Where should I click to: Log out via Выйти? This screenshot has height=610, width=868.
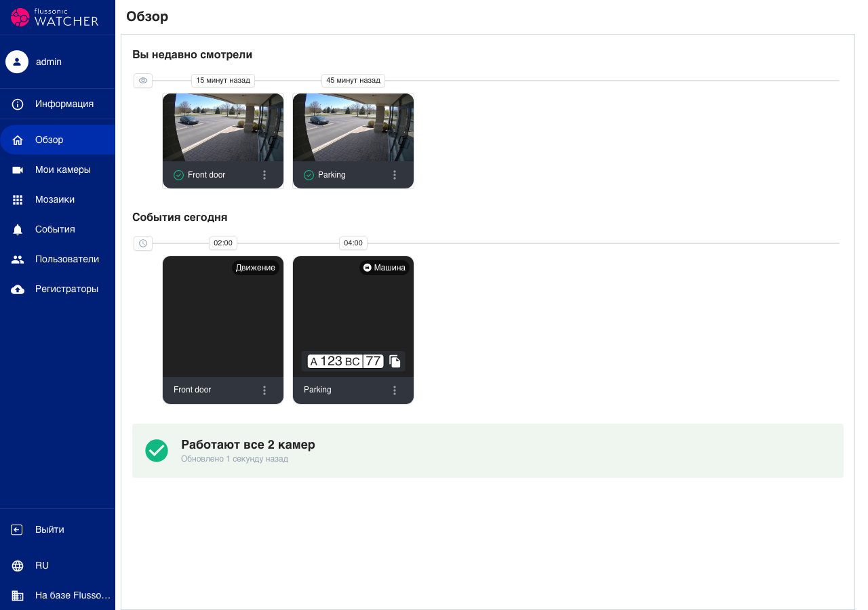pyautogui.click(x=58, y=530)
